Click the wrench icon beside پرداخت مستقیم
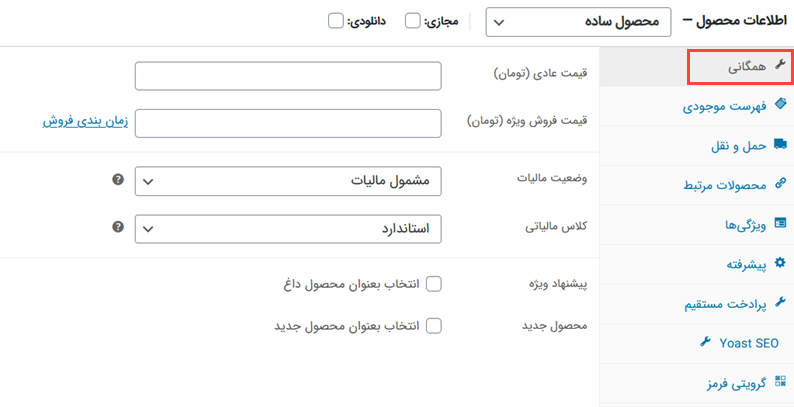Viewport: 794px width, 407px height. pyautogui.click(x=780, y=301)
